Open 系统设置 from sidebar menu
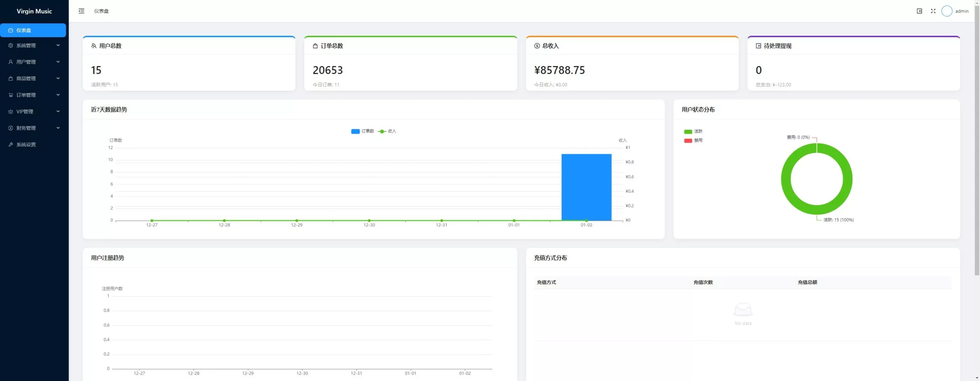 pyautogui.click(x=26, y=145)
